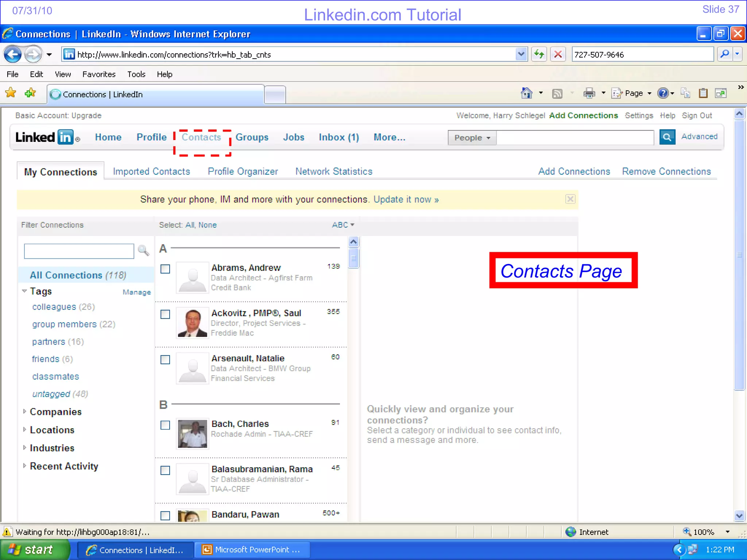747x560 pixels.
Task: Check the box for Bach, Charles
Action: [165, 425]
